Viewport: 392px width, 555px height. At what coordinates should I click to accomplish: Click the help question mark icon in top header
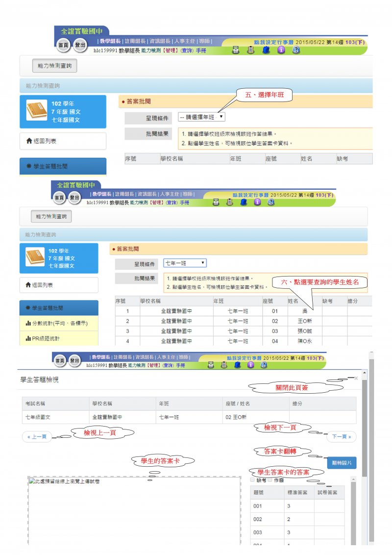coord(296,50)
